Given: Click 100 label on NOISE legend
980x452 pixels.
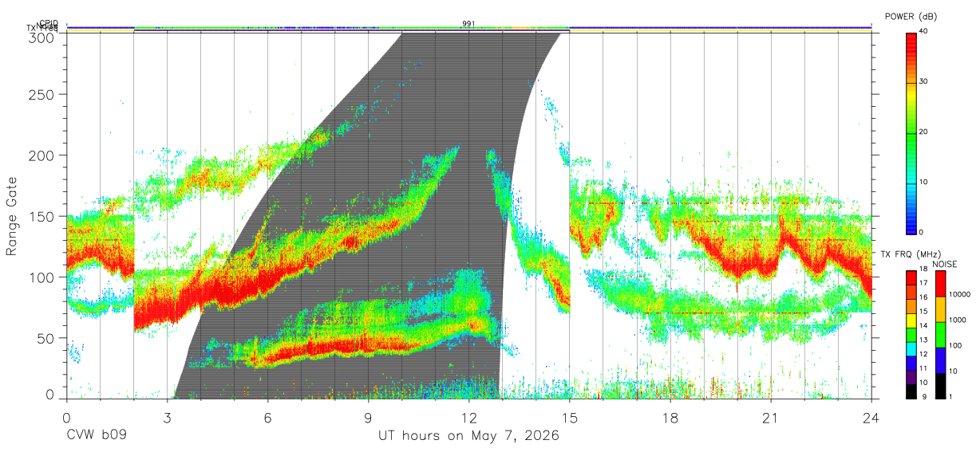Looking at the screenshot, I should click(x=955, y=345).
